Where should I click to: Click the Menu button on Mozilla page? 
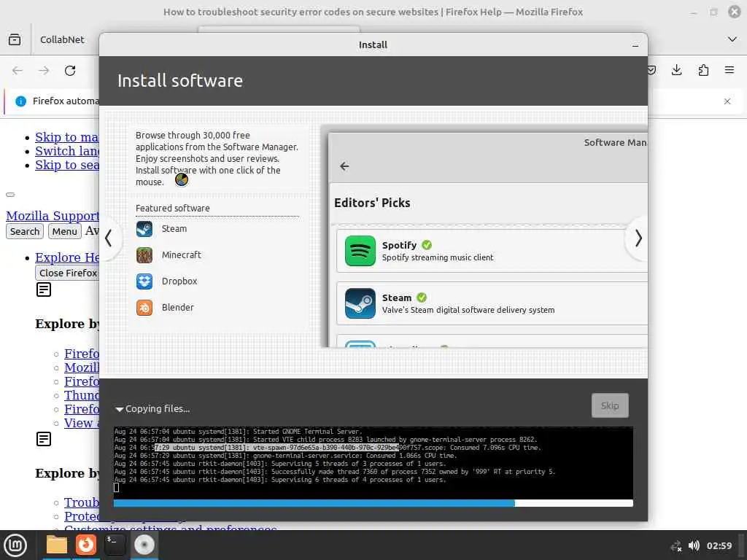pos(64,231)
